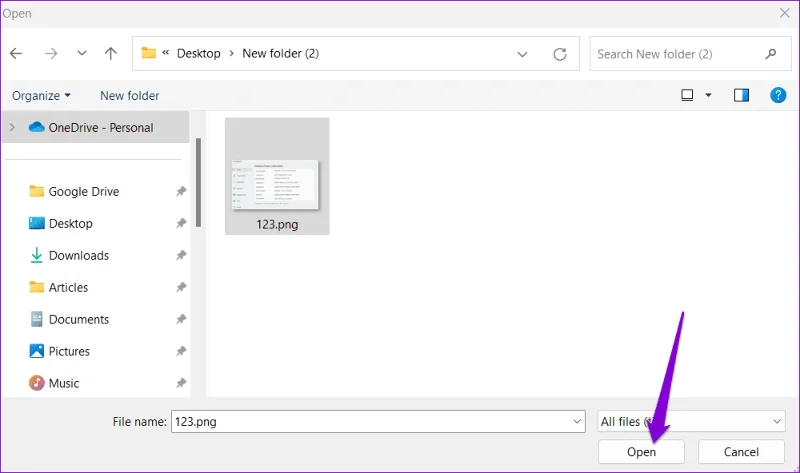Open the All files type dropdown
This screenshot has width=800, height=473.
(691, 422)
